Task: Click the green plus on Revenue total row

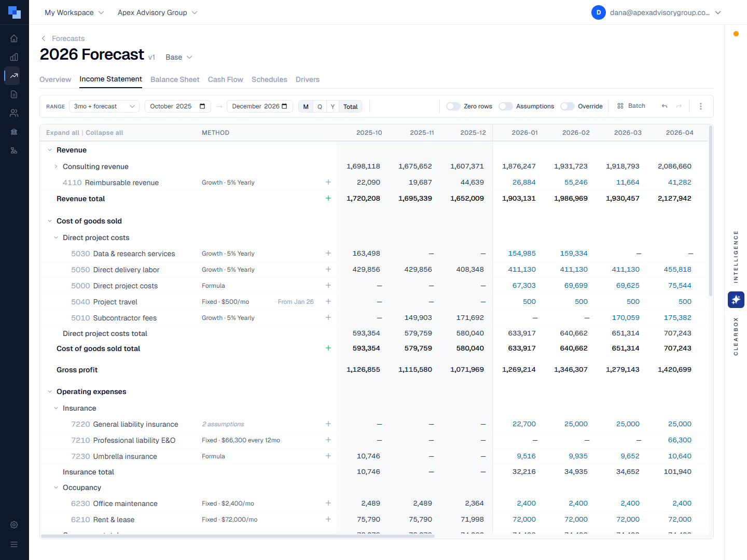Action: (x=328, y=198)
